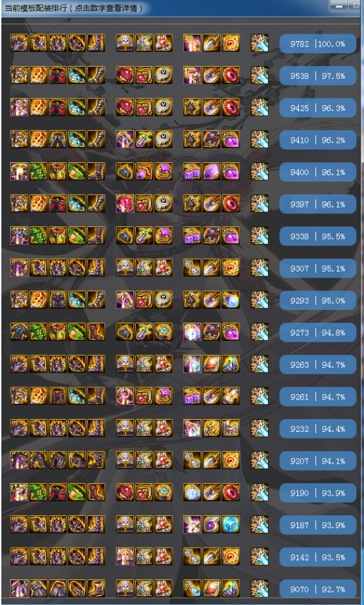View the 9190 | 93.9% loadout details
This screenshot has width=364, height=605.
coord(318,492)
